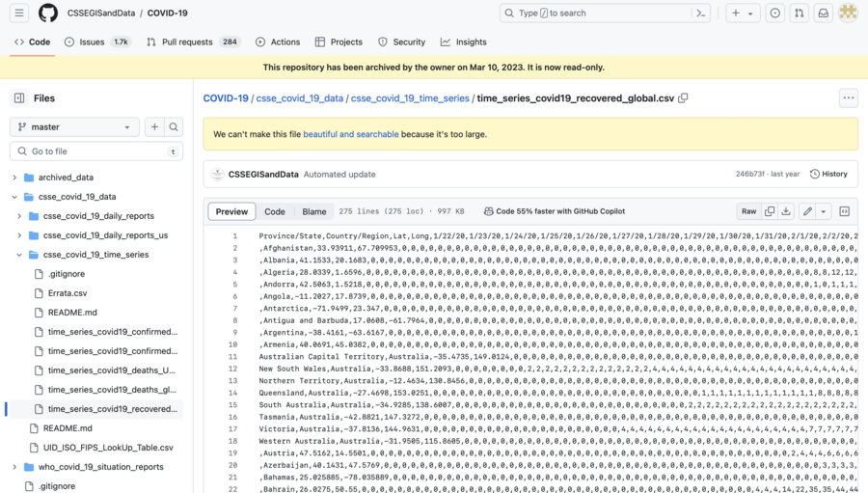The height and width of the screenshot is (493, 868).
Task: Open the user profile avatar menu
Action: 848,13
